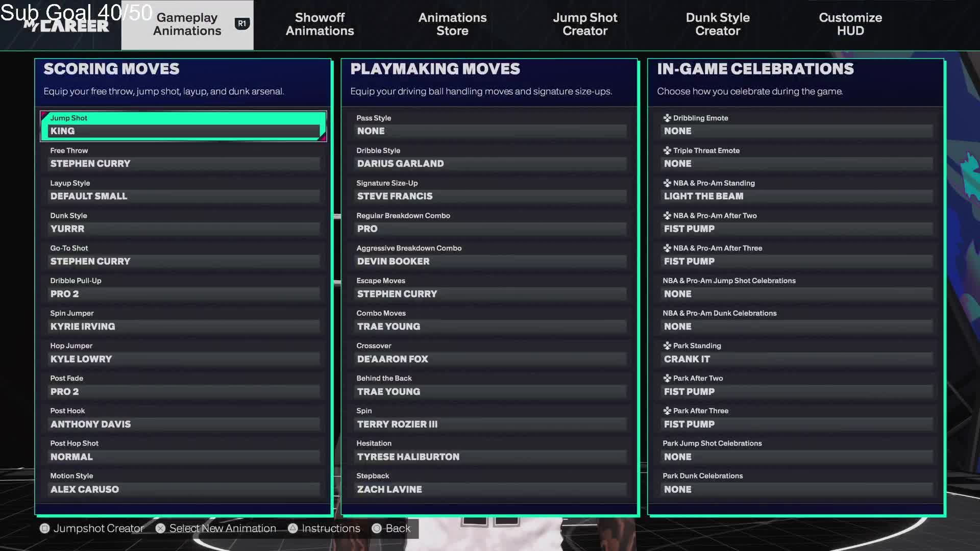Open Instructions from bottom bar
The image size is (980, 551).
tap(331, 529)
